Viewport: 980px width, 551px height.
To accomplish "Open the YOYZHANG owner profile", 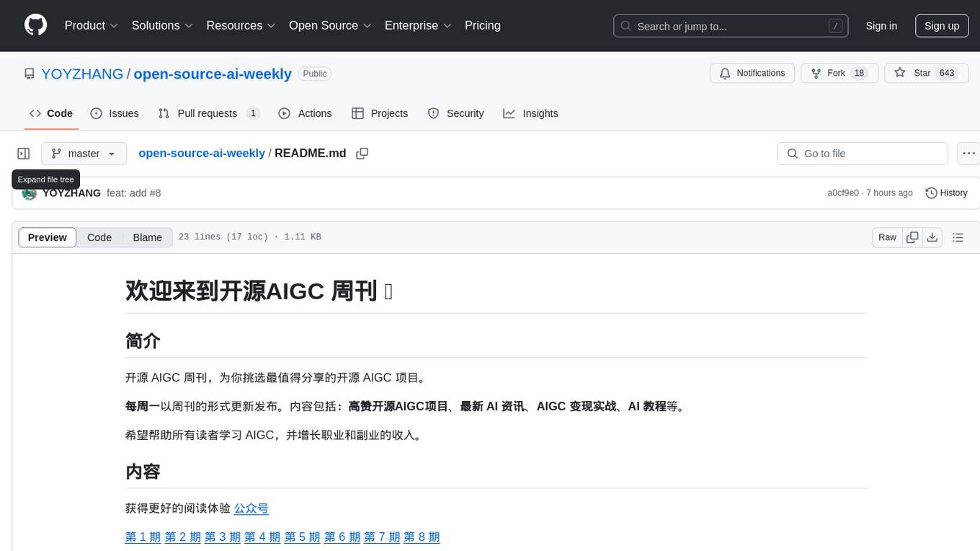I will point(82,74).
